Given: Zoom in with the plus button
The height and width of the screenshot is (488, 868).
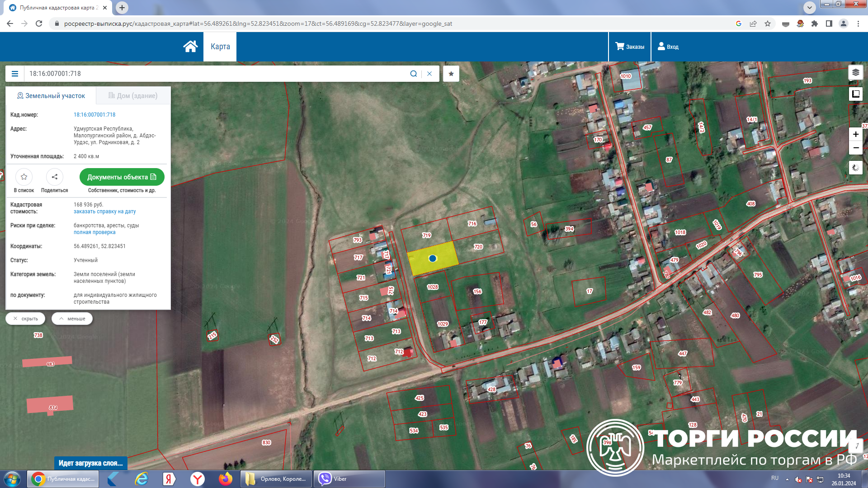Looking at the screenshot, I should [855, 134].
